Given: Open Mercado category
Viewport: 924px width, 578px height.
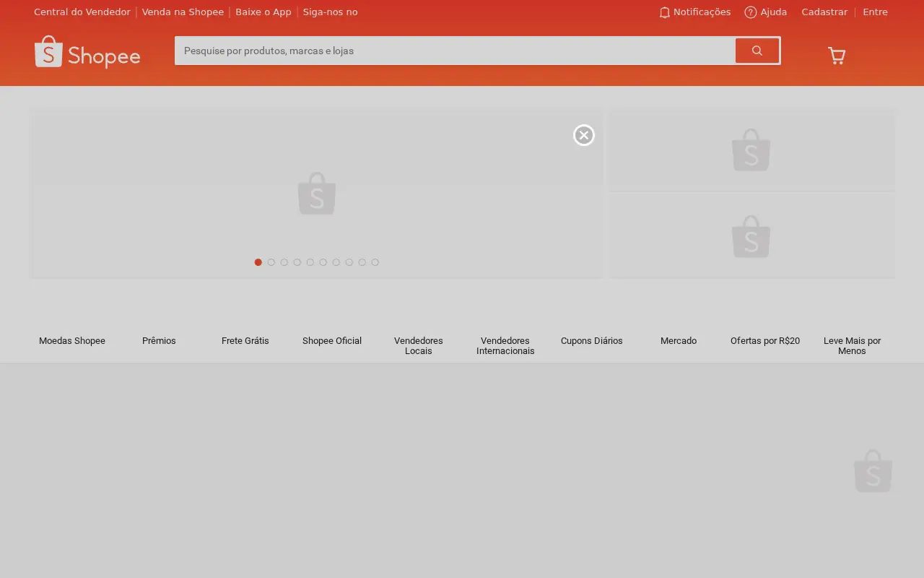Looking at the screenshot, I should pyautogui.click(x=679, y=340).
